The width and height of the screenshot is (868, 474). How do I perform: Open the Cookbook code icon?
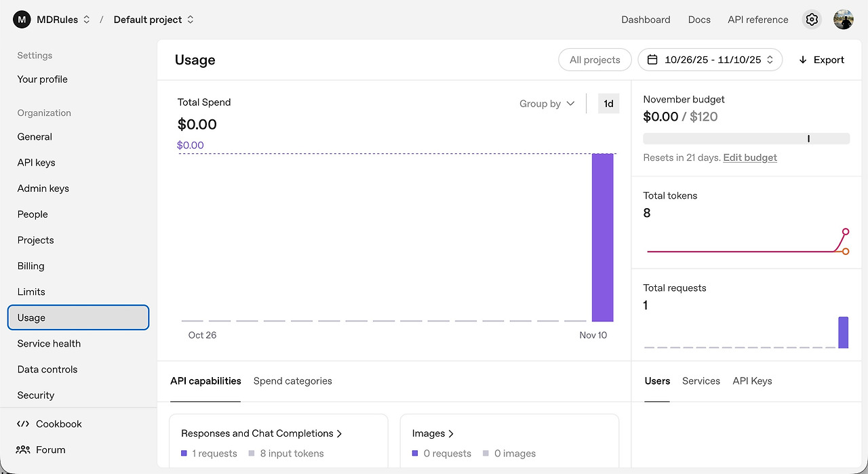coord(23,424)
